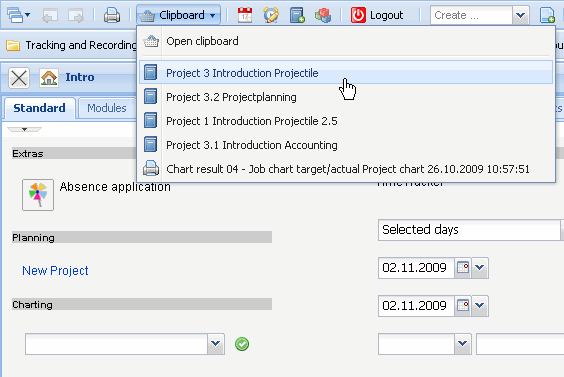564x377 pixels.
Task: Open Chart result 04 Job chart entry
Action: [x=346, y=169]
